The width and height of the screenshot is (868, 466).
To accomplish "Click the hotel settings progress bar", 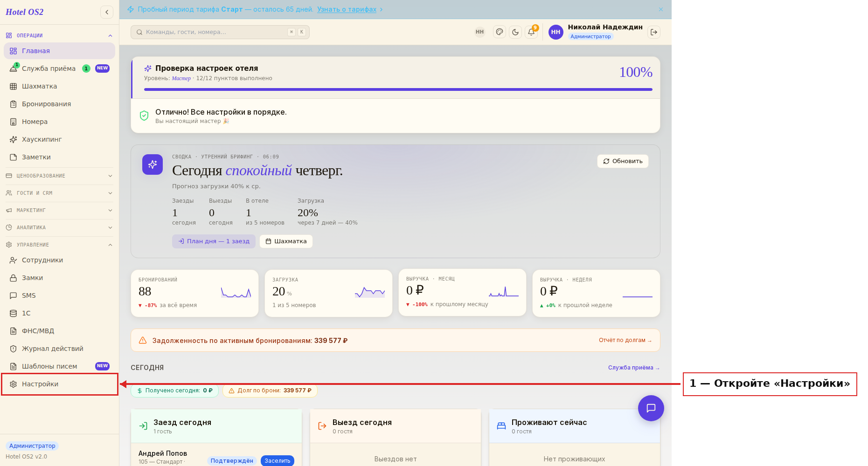I will coord(398,89).
